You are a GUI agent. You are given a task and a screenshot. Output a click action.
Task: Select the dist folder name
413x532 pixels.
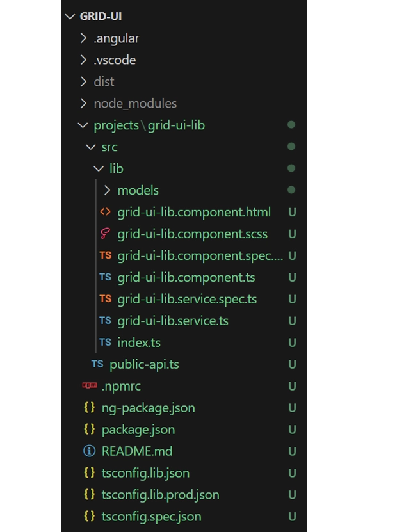point(104,82)
